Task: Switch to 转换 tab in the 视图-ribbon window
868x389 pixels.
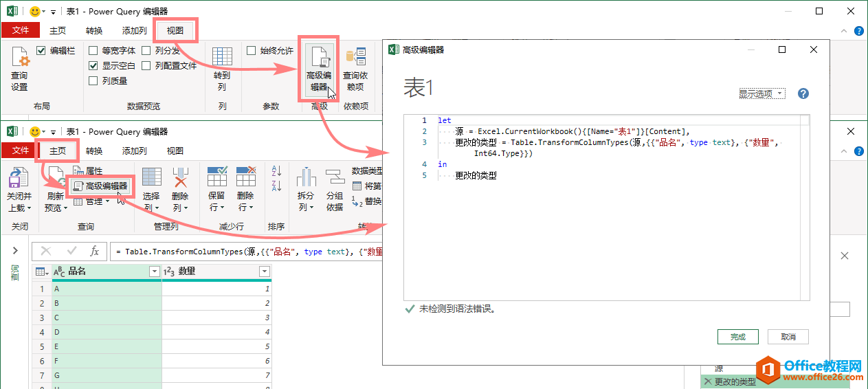Action: tap(94, 30)
